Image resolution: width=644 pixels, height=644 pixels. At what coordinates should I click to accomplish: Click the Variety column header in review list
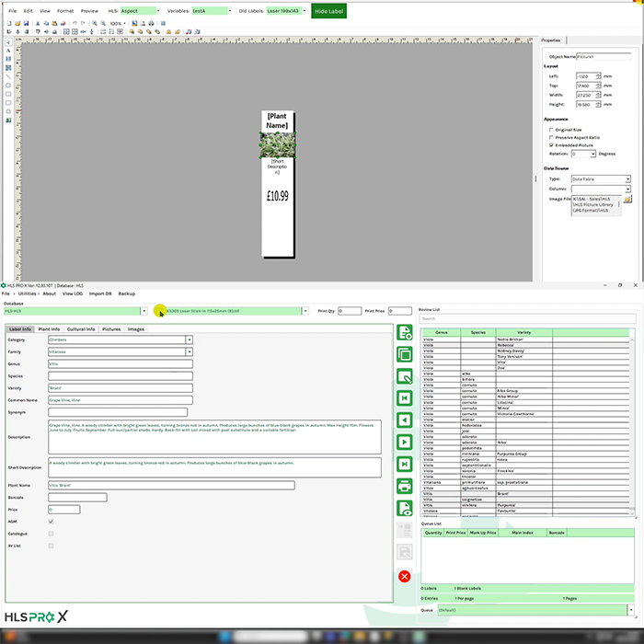click(x=524, y=332)
